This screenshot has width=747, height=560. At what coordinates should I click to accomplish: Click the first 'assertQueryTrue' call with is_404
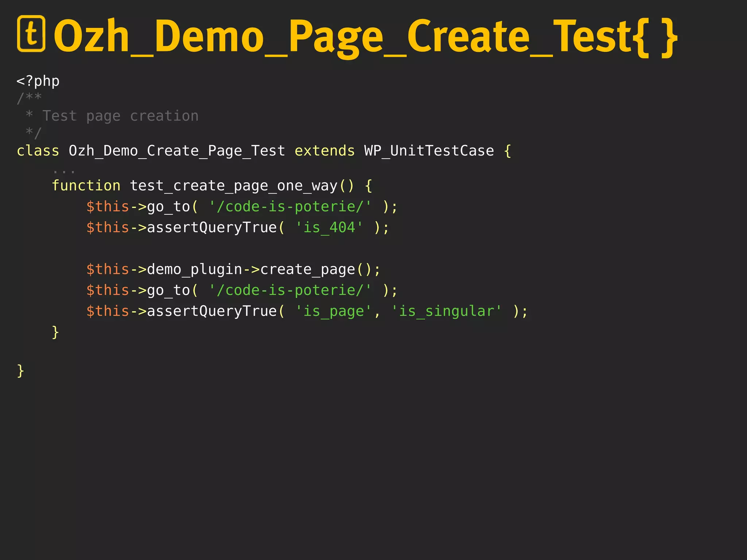point(212,227)
